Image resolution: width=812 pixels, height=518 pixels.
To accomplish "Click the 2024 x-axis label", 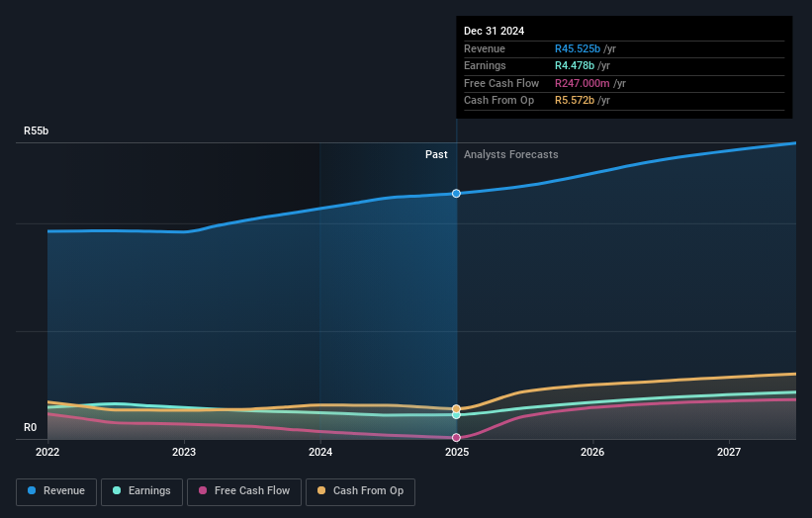I will tap(320, 453).
